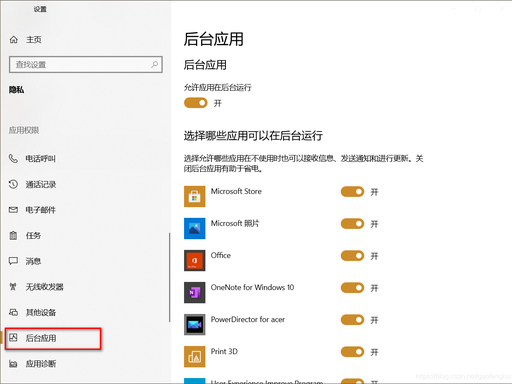Click the 隐私 section heading
Viewport: 512px width, 384px height.
click(16, 90)
